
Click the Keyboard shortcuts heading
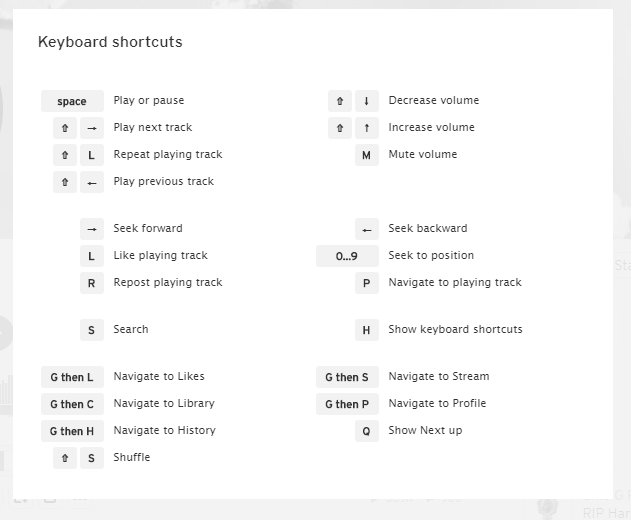tap(110, 42)
